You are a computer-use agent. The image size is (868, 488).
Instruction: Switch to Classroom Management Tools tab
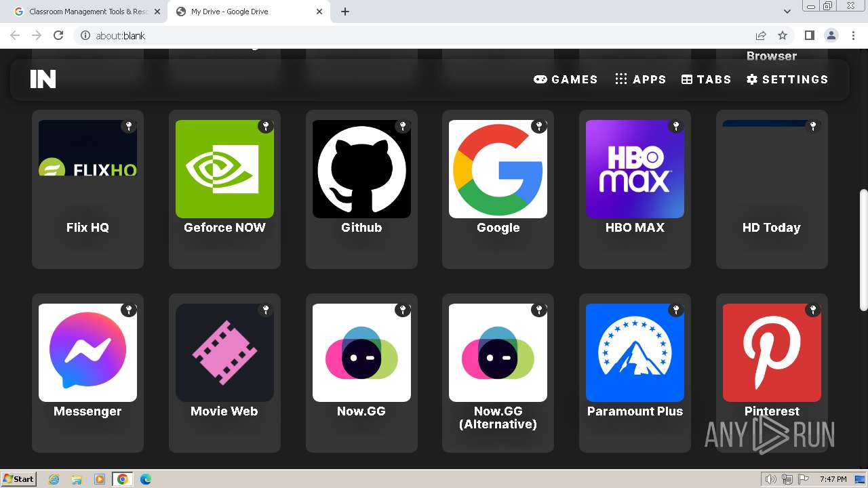coord(88,12)
